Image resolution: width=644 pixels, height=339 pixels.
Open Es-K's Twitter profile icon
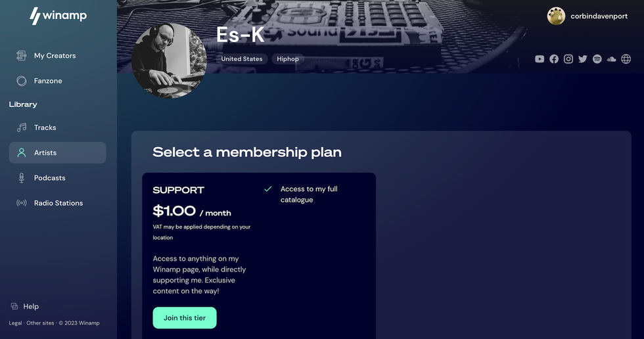[x=583, y=59]
